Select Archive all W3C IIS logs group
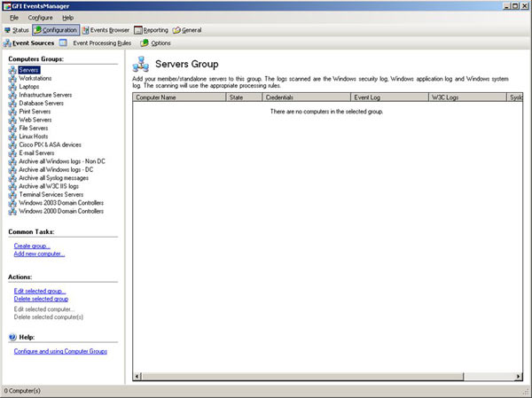 coord(49,186)
